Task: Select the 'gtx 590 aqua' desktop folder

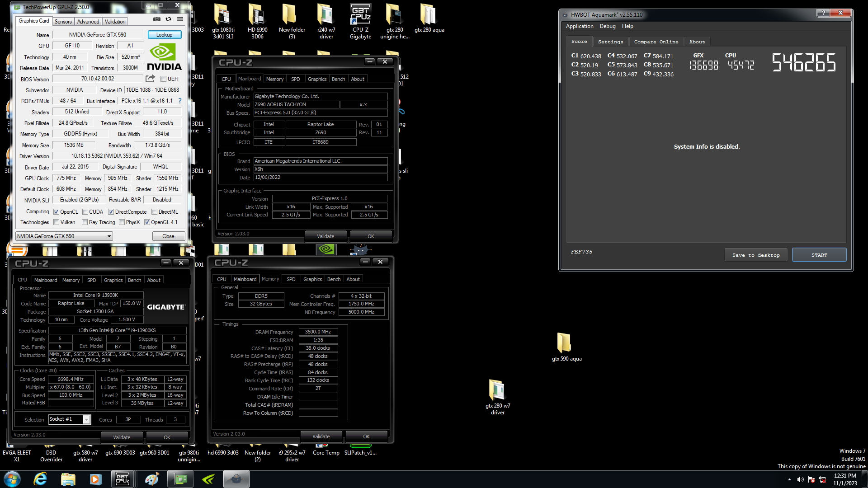Action: 566,347
